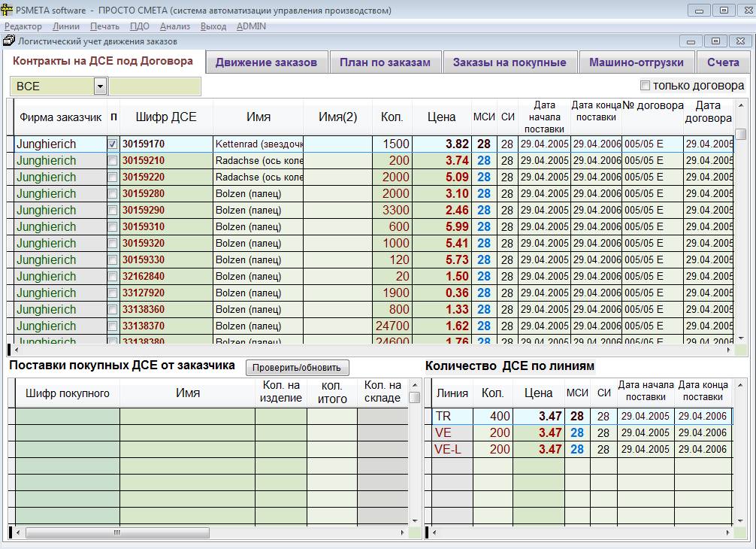Open the 'Анализ' menu
Image resolution: width=756 pixels, height=549 pixels.
(x=174, y=26)
